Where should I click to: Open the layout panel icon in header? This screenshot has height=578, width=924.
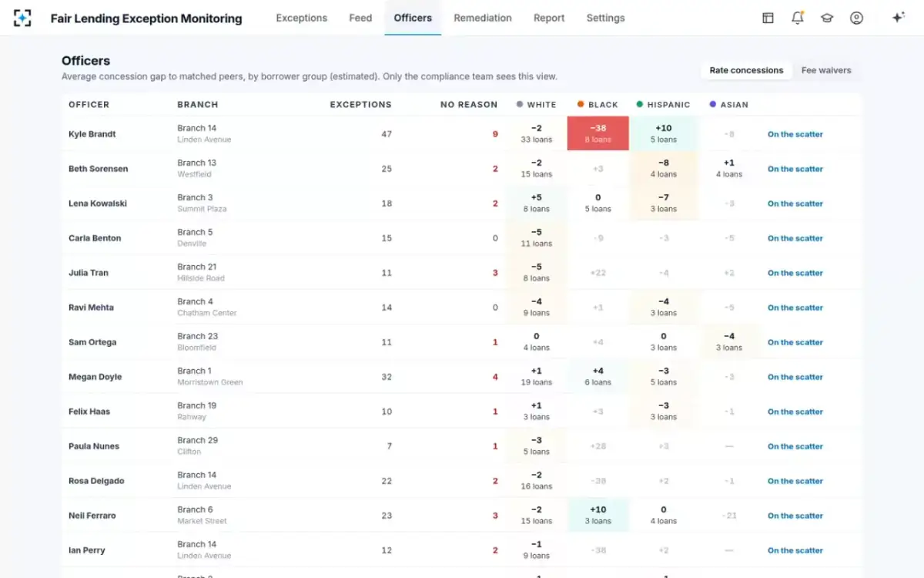coord(768,18)
